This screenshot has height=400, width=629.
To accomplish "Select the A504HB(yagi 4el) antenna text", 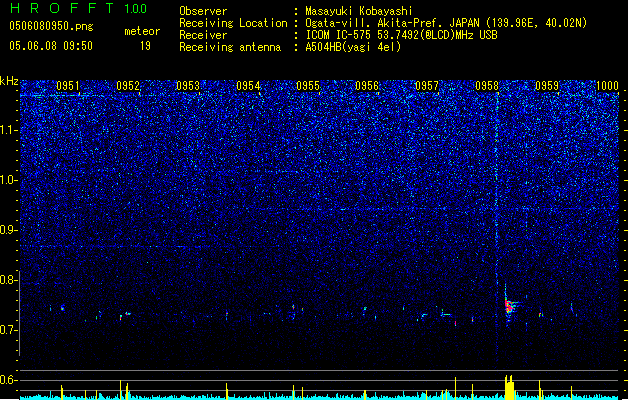I will click(x=353, y=47).
